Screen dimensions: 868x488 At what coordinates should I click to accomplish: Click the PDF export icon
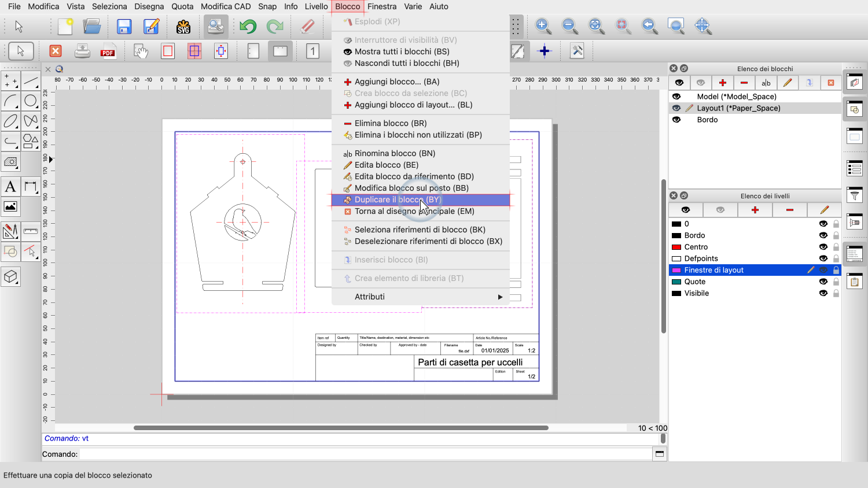(x=108, y=51)
